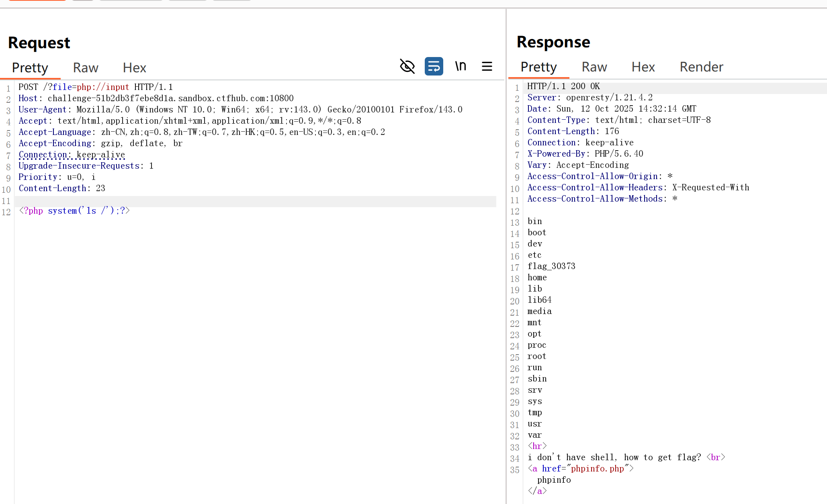This screenshot has width=827, height=504.
Task: Open the request hamburger options menu
Action: (x=487, y=66)
